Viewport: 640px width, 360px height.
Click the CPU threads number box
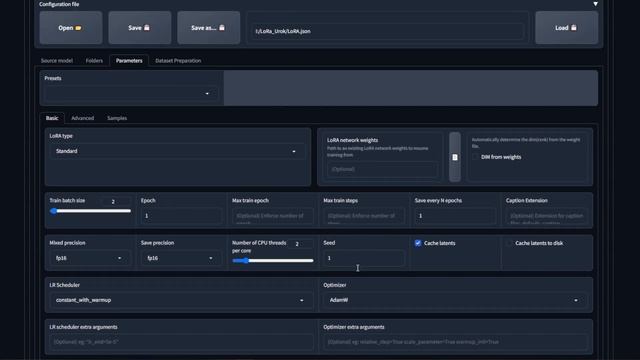(300, 244)
